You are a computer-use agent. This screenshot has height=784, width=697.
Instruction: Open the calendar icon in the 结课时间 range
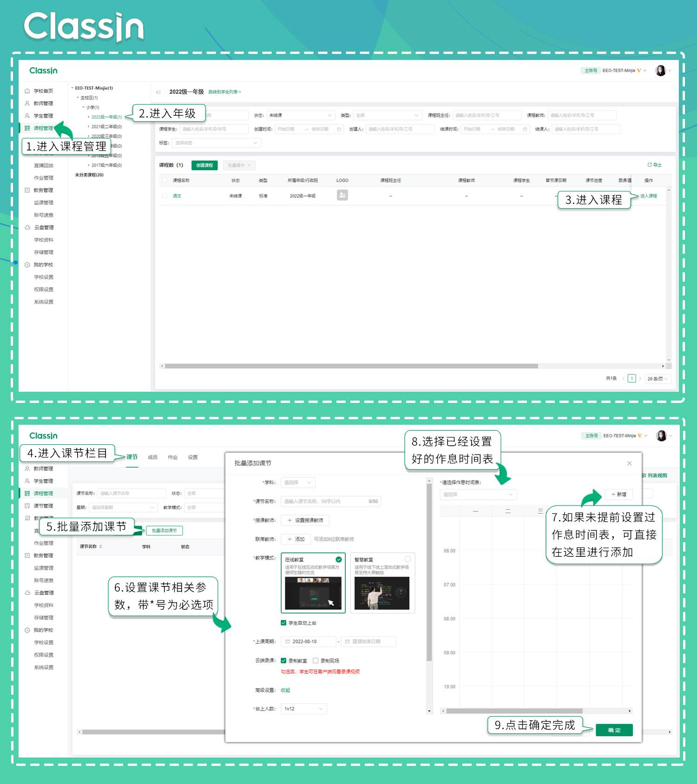point(525,129)
